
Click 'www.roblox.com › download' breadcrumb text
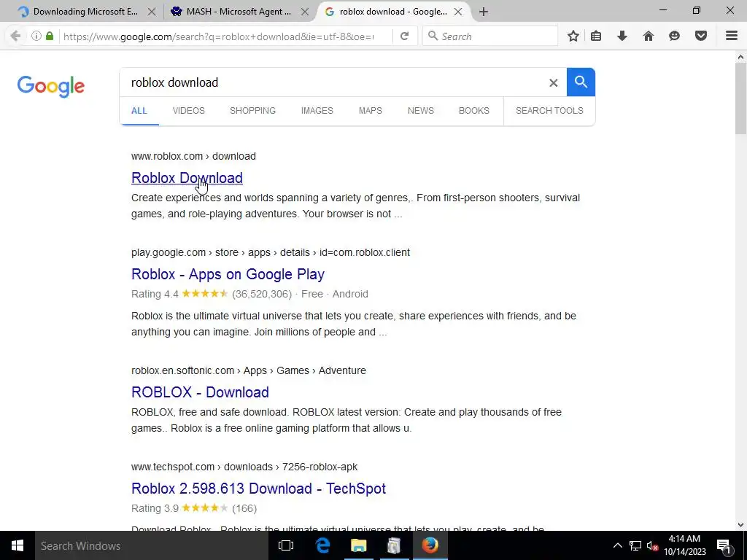pos(193,156)
